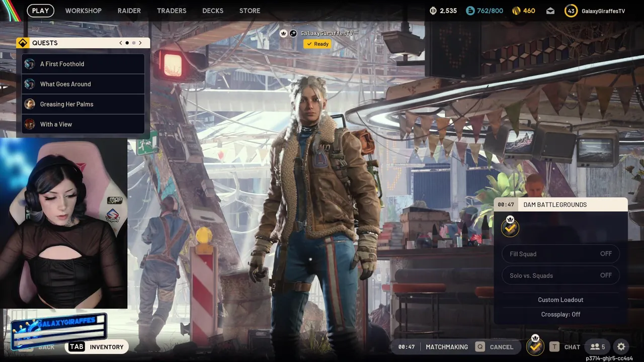Open With a View quest
This screenshot has width=644, height=362.
83,124
